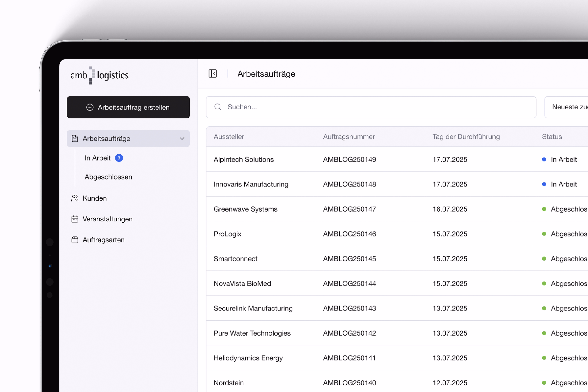The width and height of the screenshot is (588, 392).
Task: Collapse the Arbeitsaufträge menu chevron
Action: pos(182,139)
